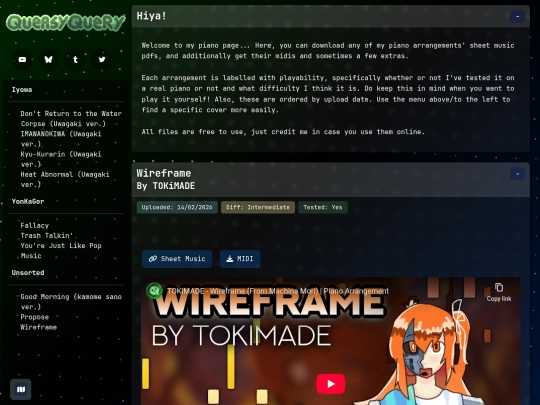Open the Sheet Music link
The height and width of the screenshot is (405, 540).
[x=177, y=259]
